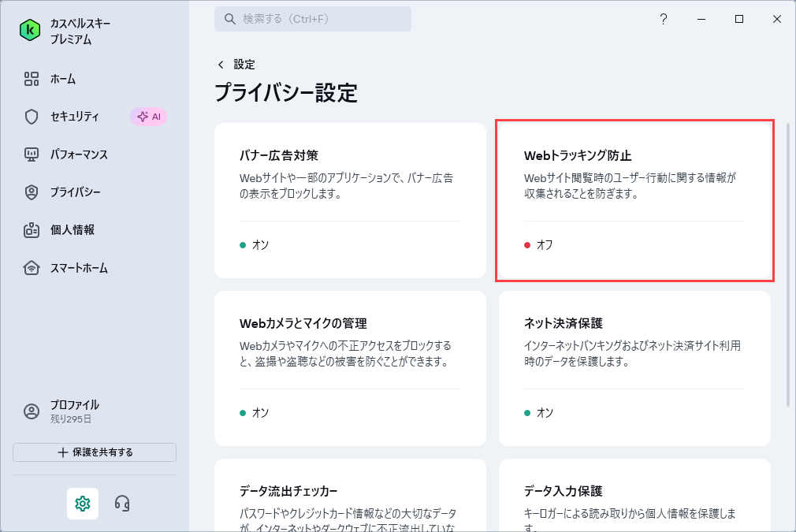Open データ流出チェッカー card
Screen dimensions: 796x532
pos(350,495)
